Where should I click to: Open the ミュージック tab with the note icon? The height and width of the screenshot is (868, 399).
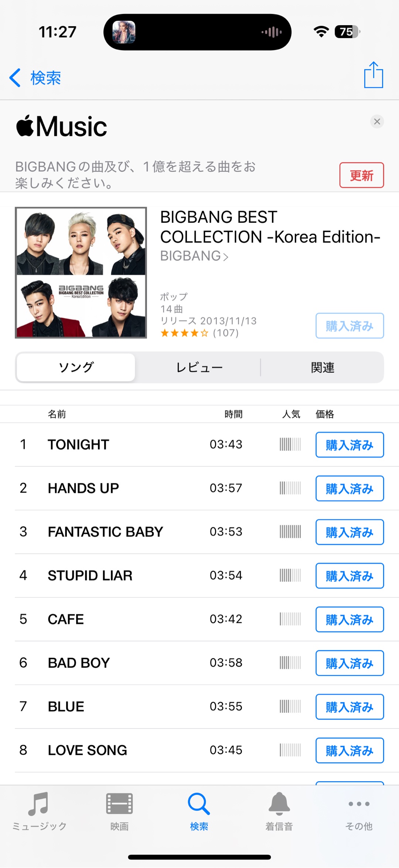point(40,811)
